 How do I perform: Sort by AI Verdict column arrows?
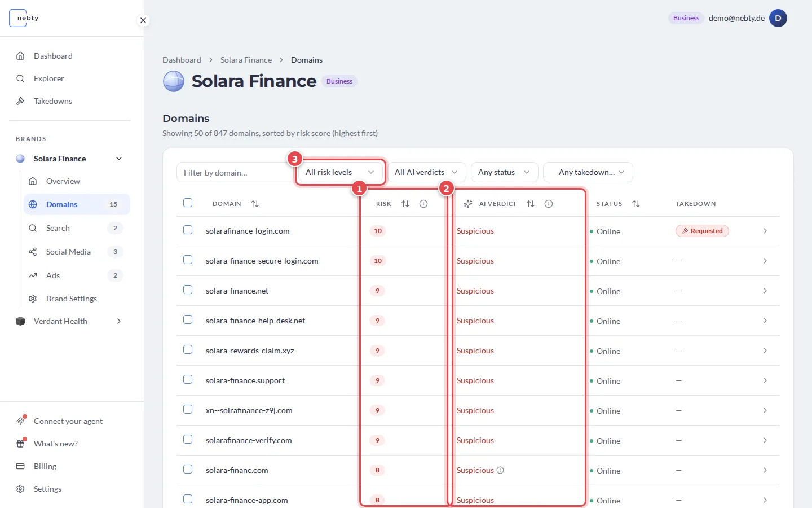point(531,204)
